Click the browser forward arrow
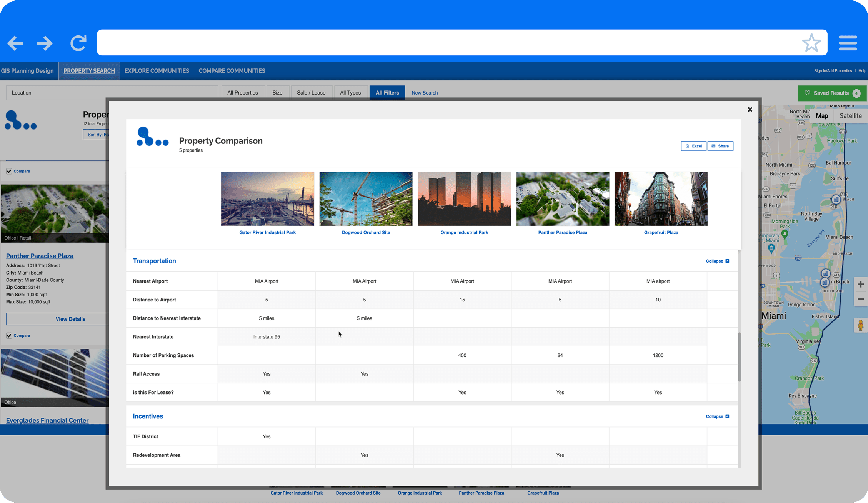This screenshot has height=503, width=868. point(45,43)
